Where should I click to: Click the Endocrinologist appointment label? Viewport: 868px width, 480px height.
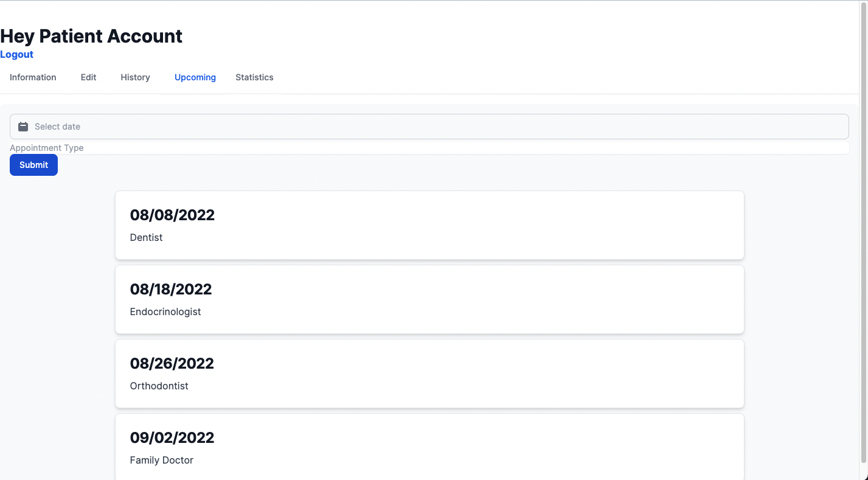[165, 311]
